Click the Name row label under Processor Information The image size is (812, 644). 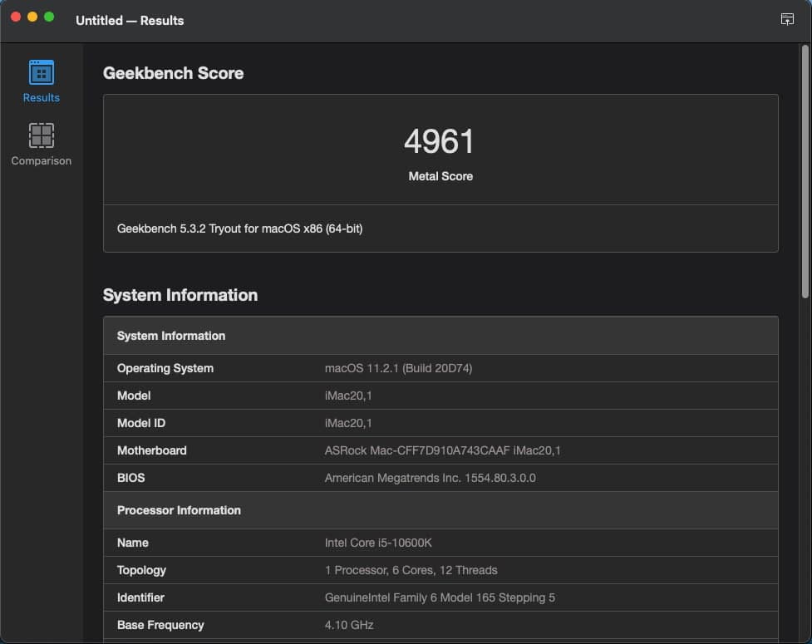(x=133, y=543)
